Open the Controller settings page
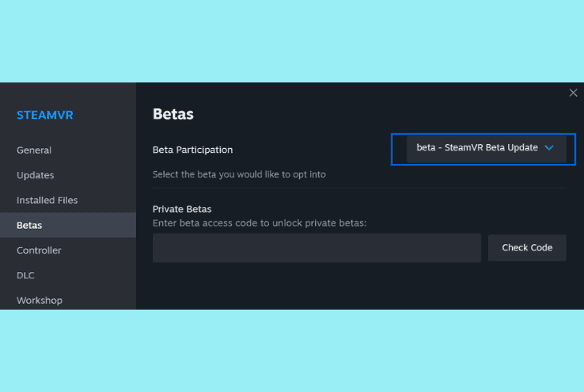 point(68,250)
